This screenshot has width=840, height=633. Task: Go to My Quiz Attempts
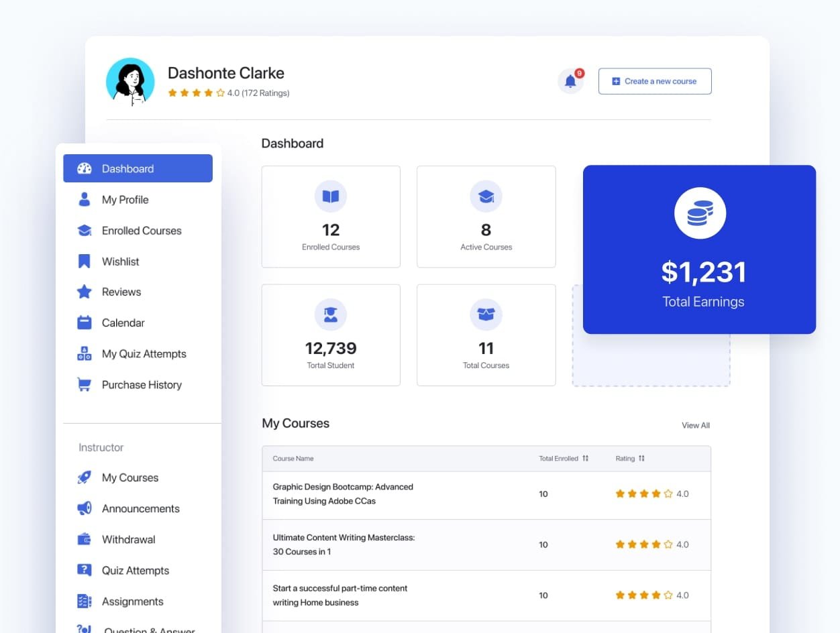point(144,354)
